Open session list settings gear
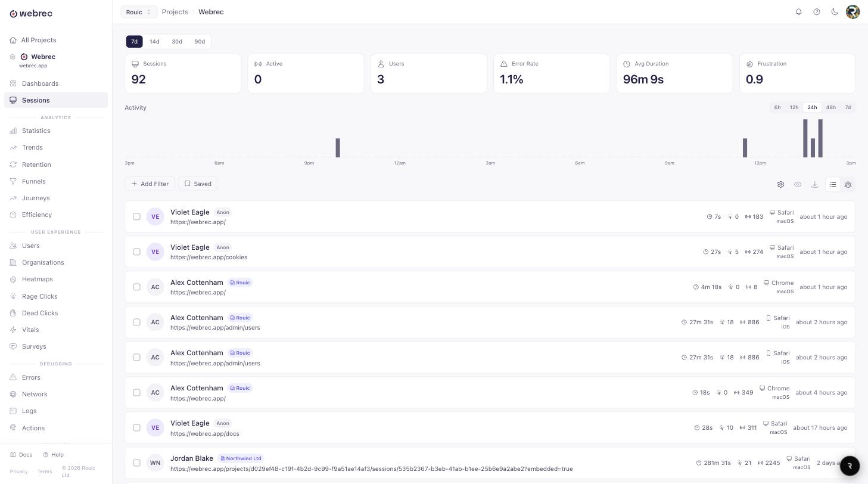This screenshot has height=484, width=868. click(x=780, y=184)
